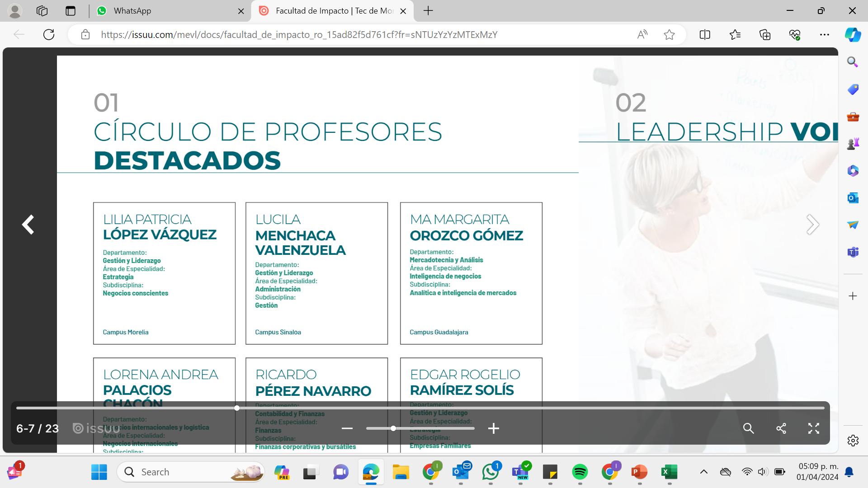This screenshot has width=868, height=488.
Task: Click Campus Sinaloa text
Action: coord(278,332)
